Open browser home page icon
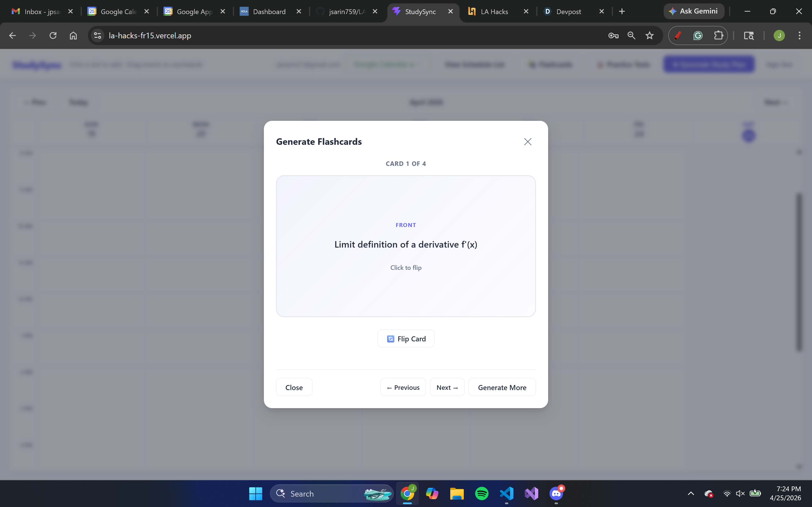The image size is (812, 507). [73, 35]
